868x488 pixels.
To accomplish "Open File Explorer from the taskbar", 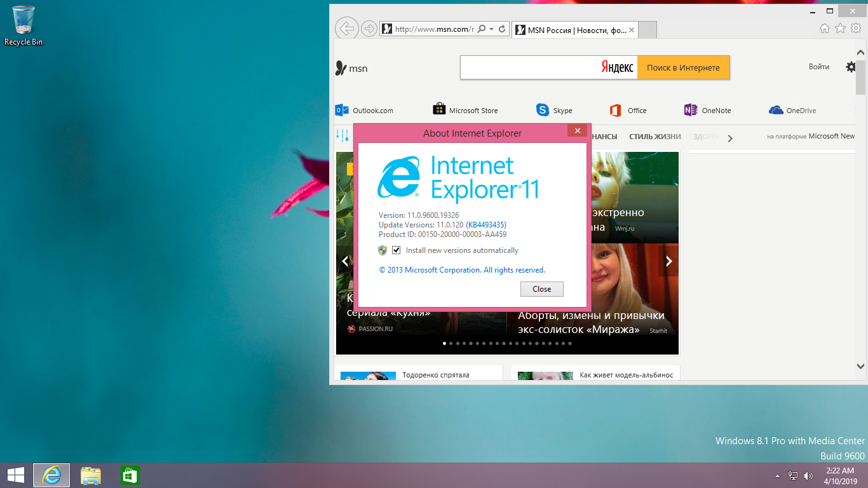I will click(91, 475).
